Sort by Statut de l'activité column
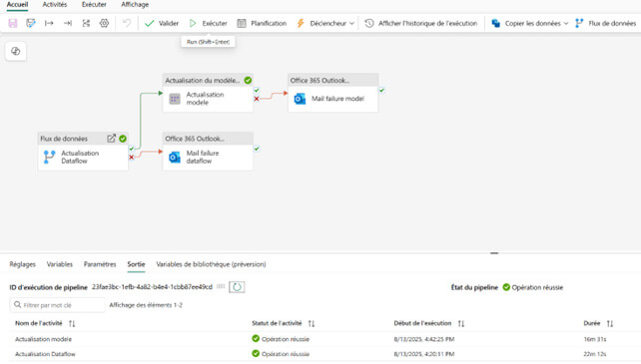This screenshot has height=364, width=641. pyautogui.click(x=312, y=323)
